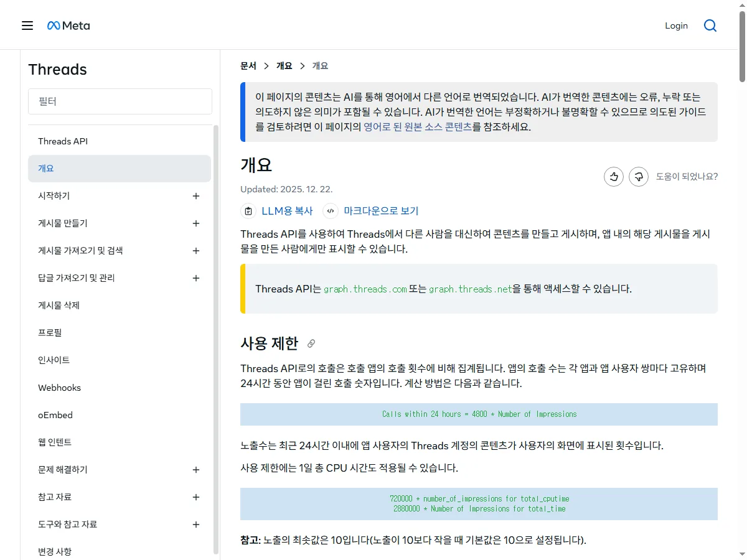747x560 pixels.
Task: Open Threads API sidebar item
Action: pyautogui.click(x=120, y=141)
